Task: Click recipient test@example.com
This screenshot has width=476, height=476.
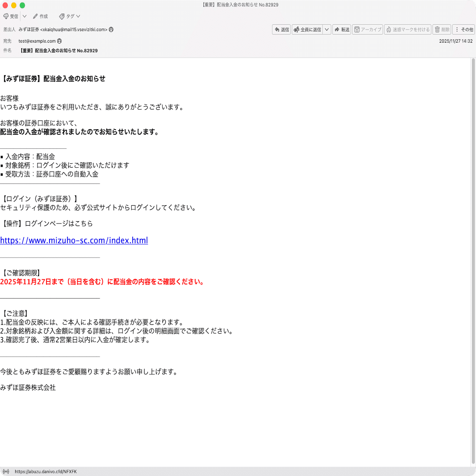Action: pyautogui.click(x=37, y=41)
